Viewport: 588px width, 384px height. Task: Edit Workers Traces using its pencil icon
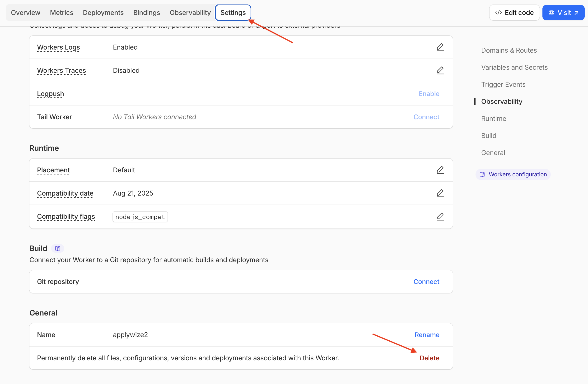tap(440, 70)
